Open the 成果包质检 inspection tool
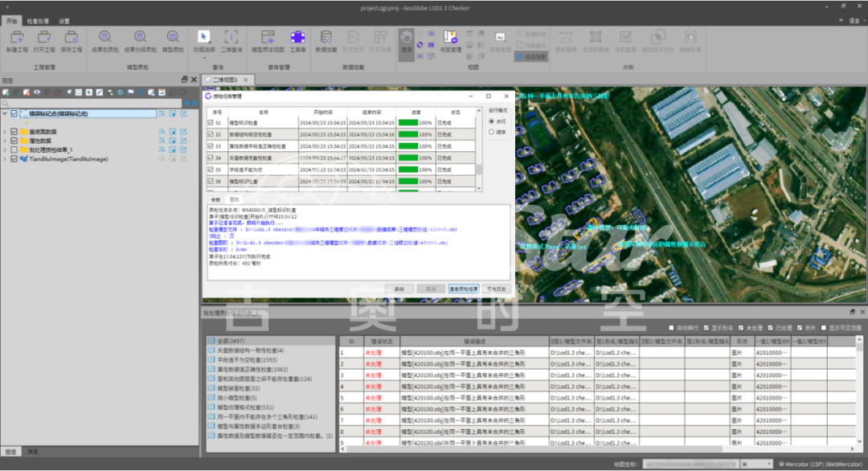This screenshot has width=868, height=471. (104, 37)
